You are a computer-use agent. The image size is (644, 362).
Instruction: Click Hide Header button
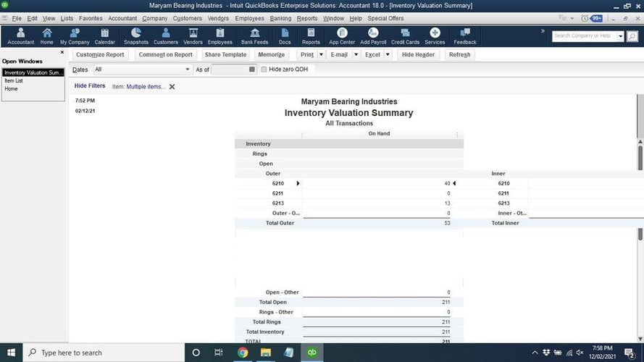click(418, 54)
